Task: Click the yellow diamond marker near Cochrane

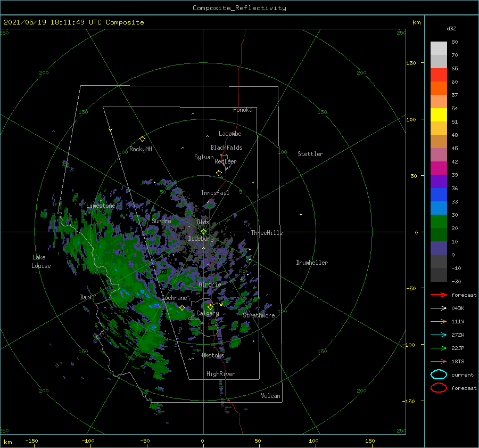Action: [182, 307]
